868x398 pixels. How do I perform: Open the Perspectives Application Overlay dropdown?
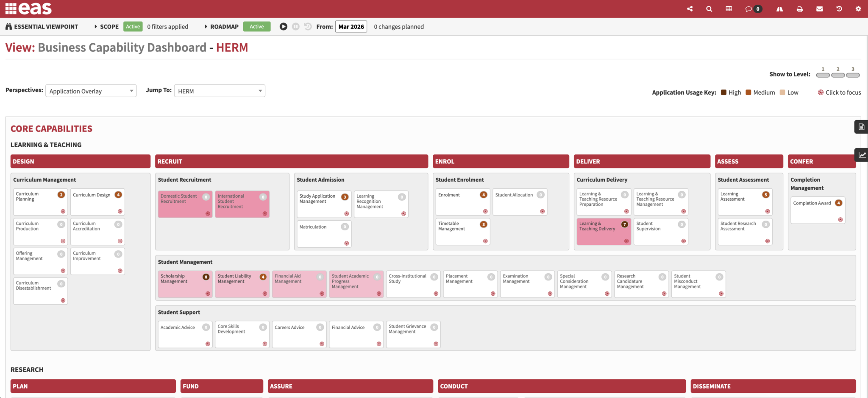[91, 91]
